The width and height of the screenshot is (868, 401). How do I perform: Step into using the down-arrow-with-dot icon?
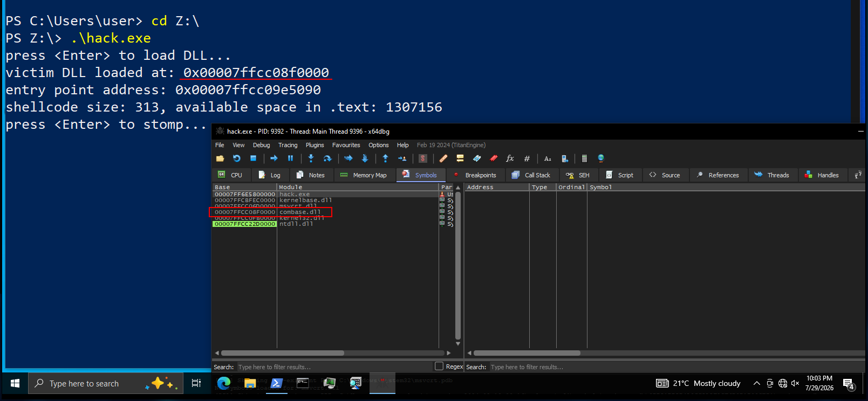pyautogui.click(x=311, y=158)
